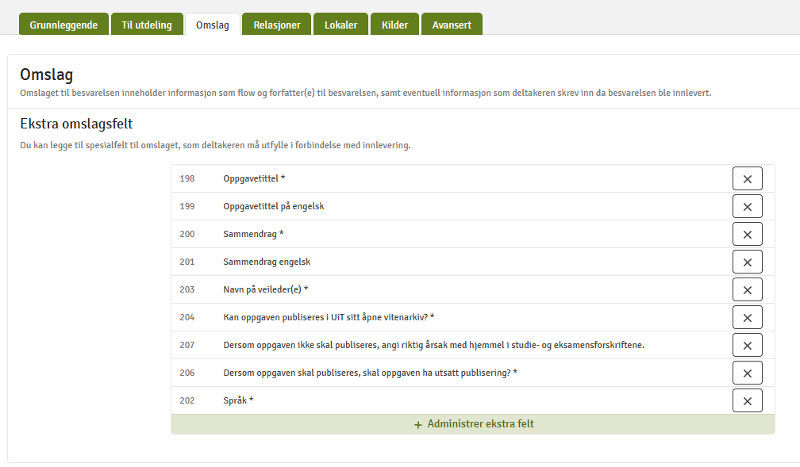Image resolution: width=800 pixels, height=467 pixels.
Task: Switch to the Kilder tab
Action: 394,25
